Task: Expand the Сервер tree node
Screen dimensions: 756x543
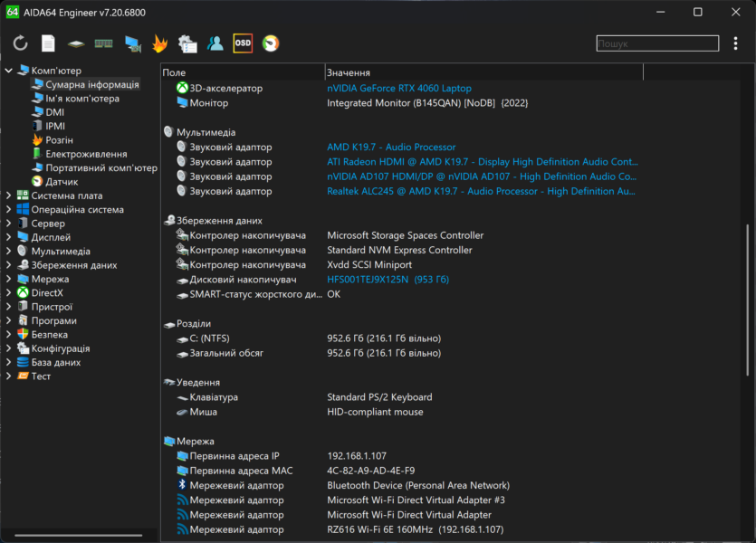Action: (x=8, y=223)
